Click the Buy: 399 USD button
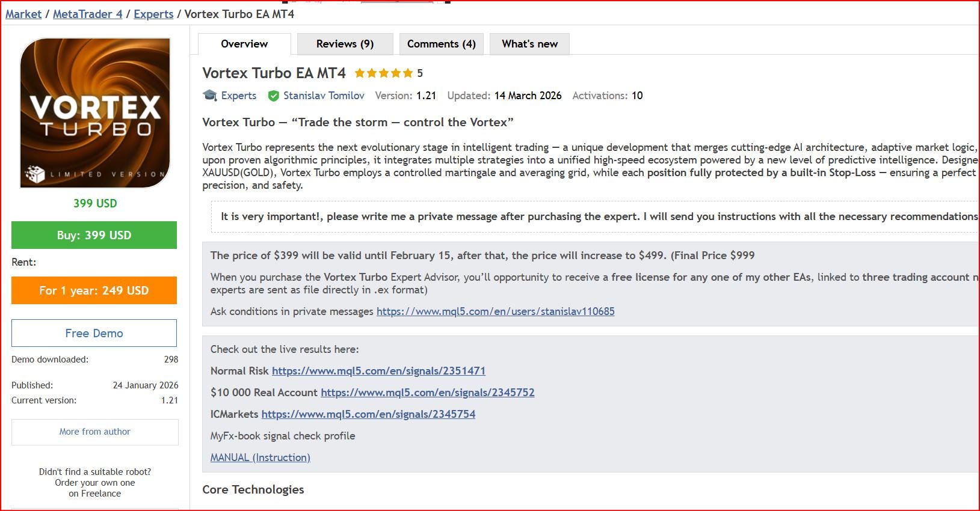Image resolution: width=980 pixels, height=511 pixels. click(x=94, y=235)
